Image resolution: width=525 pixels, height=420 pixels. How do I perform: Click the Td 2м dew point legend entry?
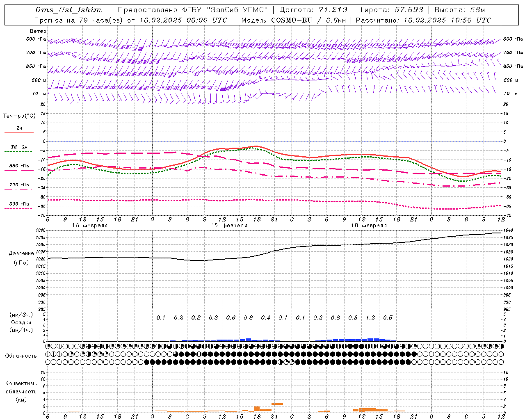[x=19, y=147]
